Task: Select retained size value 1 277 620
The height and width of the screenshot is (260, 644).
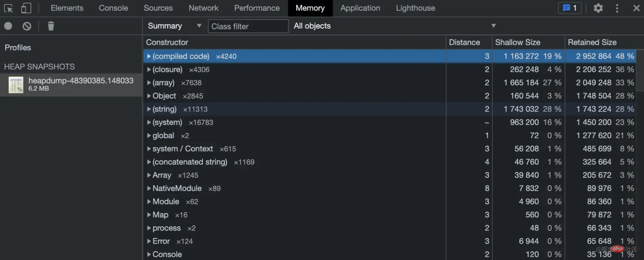Action: [594, 136]
